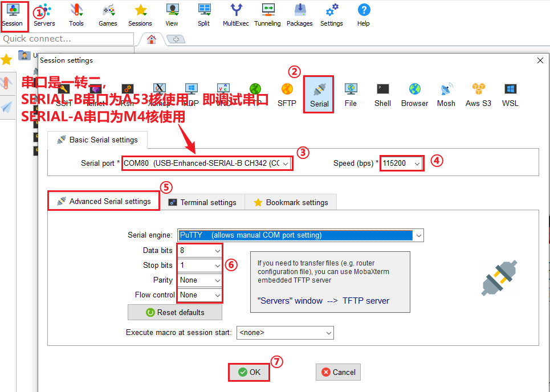The height and width of the screenshot is (392, 550).
Task: Open the Packages toolbar icon
Action: 300,15
